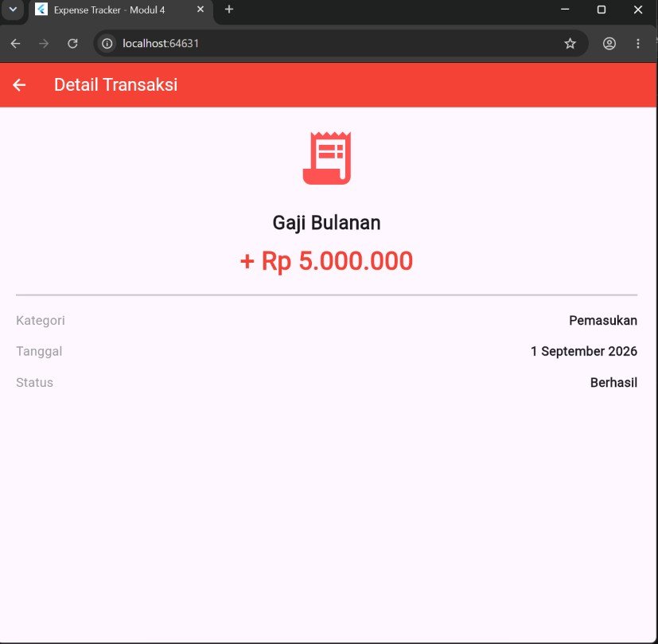Go back using the Detail Transaksi arrow
Viewport: 658px width, 644px height.
(19, 85)
